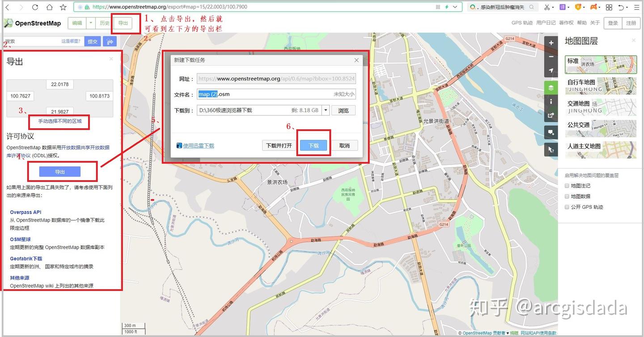Viewport: 644px width, 337px height.
Task: Enable the 地图注记 overlay
Action: pyautogui.click(x=567, y=185)
